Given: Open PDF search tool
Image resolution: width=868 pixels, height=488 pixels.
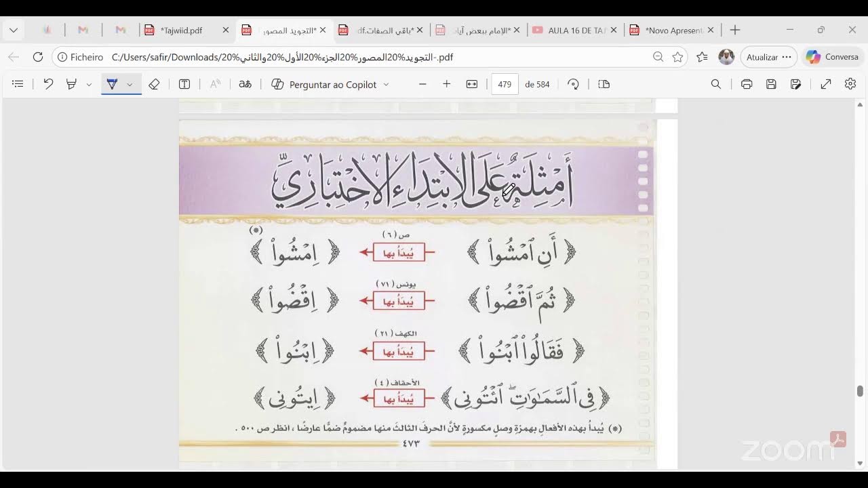Looking at the screenshot, I should (716, 84).
